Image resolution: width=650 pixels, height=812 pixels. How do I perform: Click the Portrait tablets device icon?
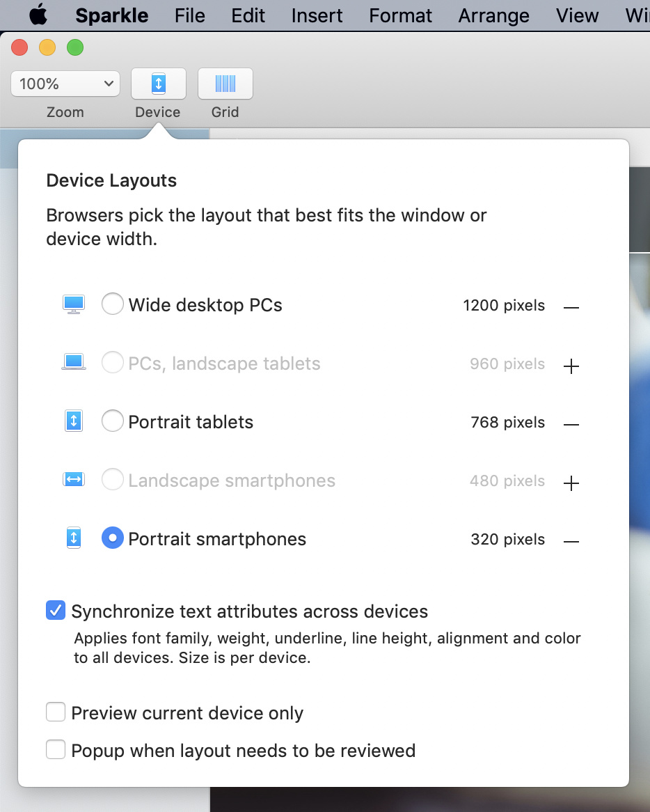[74, 421]
